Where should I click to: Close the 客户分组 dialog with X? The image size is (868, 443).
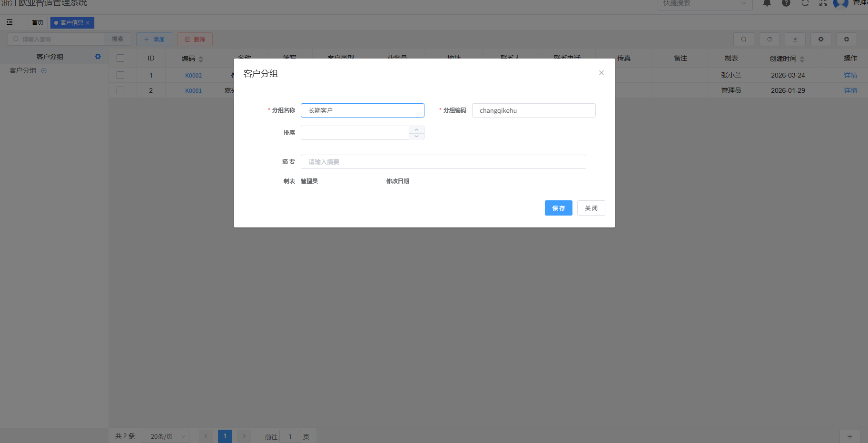pos(601,73)
